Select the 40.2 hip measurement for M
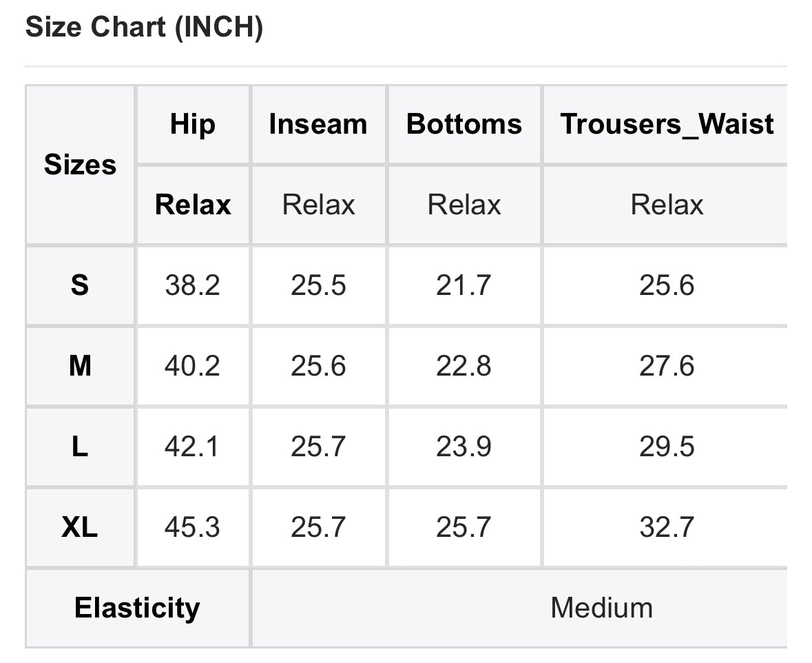This screenshot has width=812, height=663. coord(193,365)
